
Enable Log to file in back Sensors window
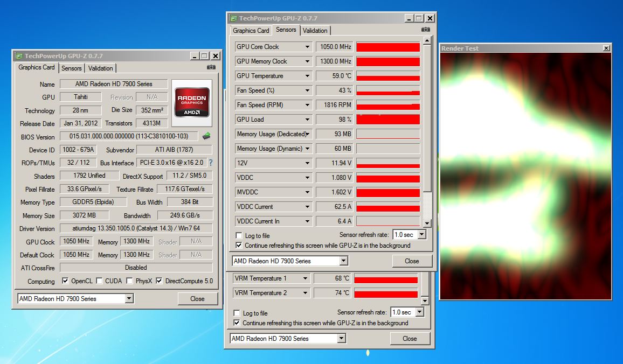[x=237, y=313]
